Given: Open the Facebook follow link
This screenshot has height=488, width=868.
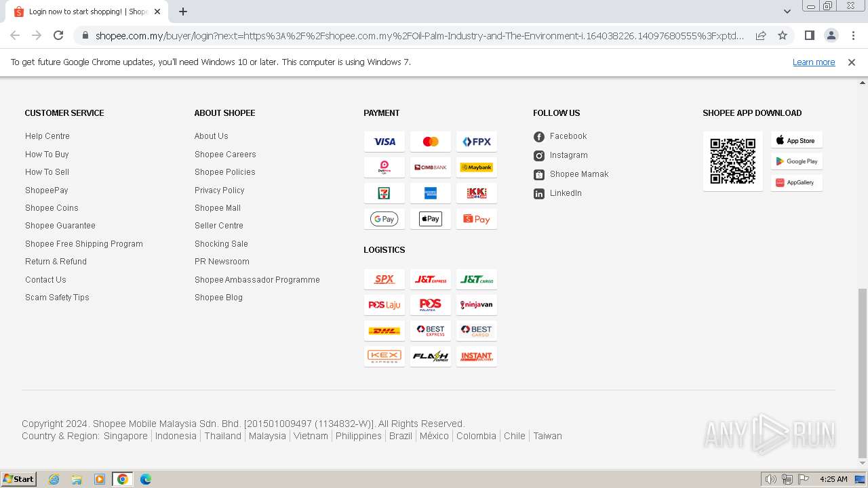Looking at the screenshot, I should pos(560,136).
